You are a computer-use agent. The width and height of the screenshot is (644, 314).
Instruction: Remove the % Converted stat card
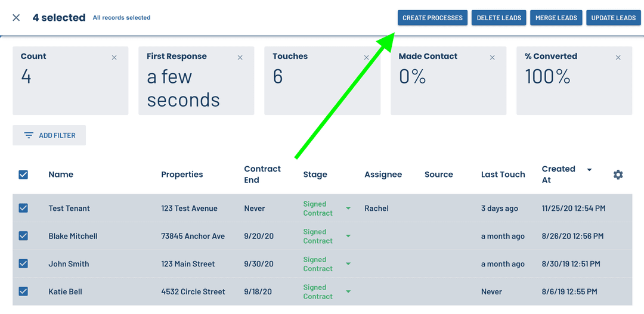coord(618,58)
